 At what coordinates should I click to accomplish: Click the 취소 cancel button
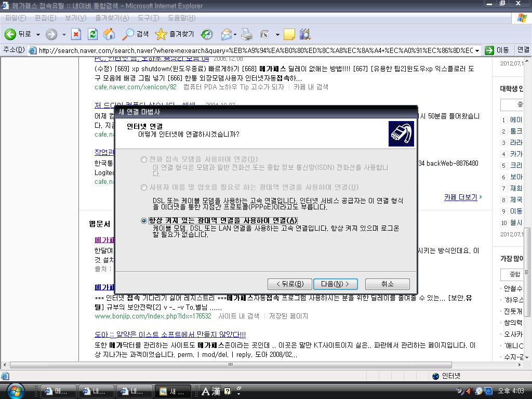coord(388,284)
